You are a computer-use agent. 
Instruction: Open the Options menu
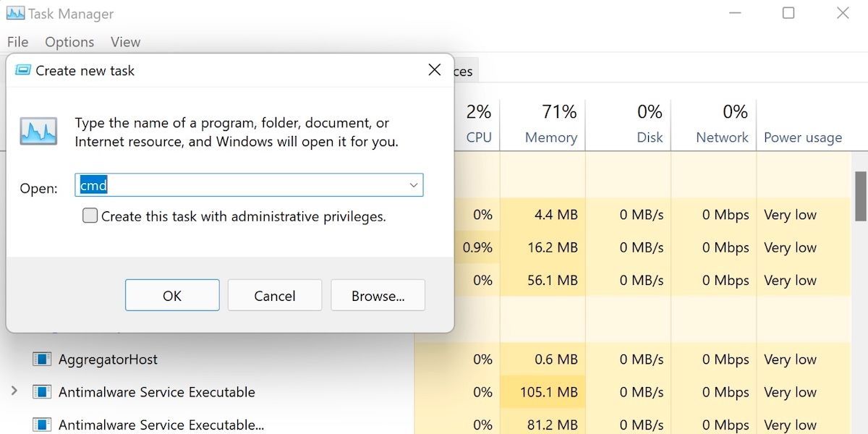pos(69,42)
